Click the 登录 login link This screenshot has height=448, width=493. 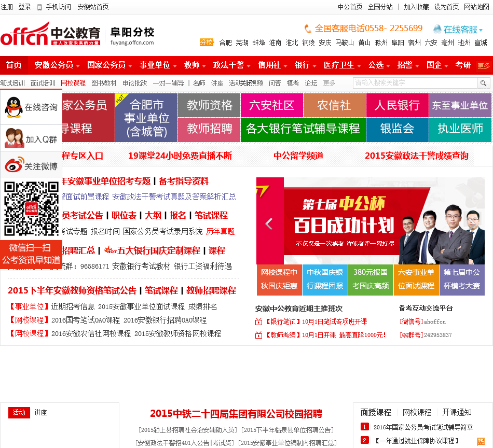24,7
